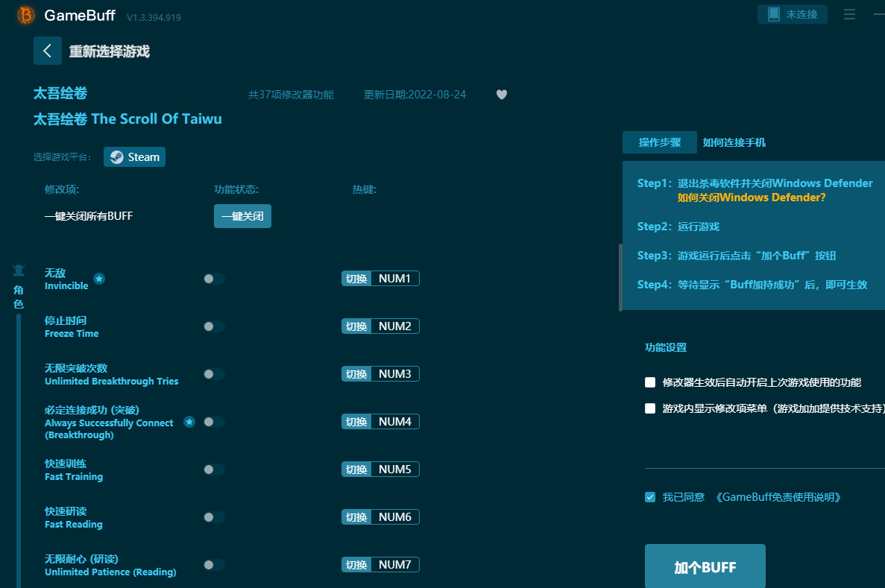
Task: Enable Unlimited Breakthrough Tries switch
Action: [214, 374]
